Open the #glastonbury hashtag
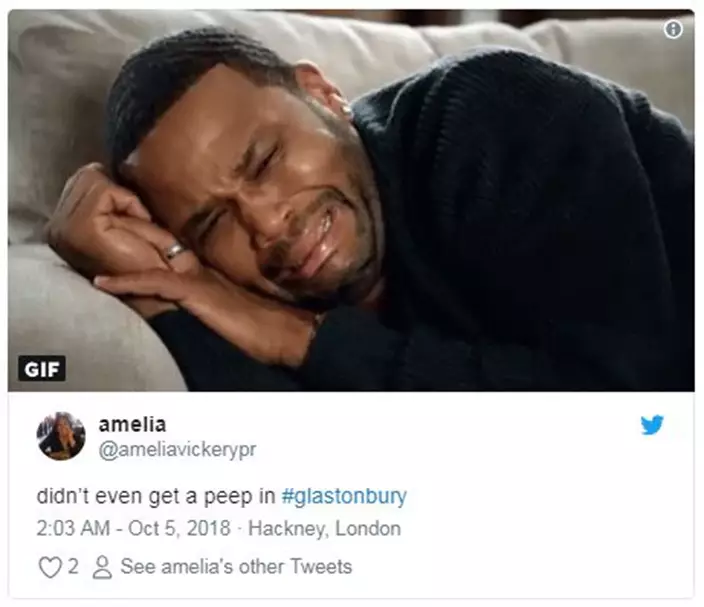This screenshot has height=607, width=704. [x=344, y=496]
